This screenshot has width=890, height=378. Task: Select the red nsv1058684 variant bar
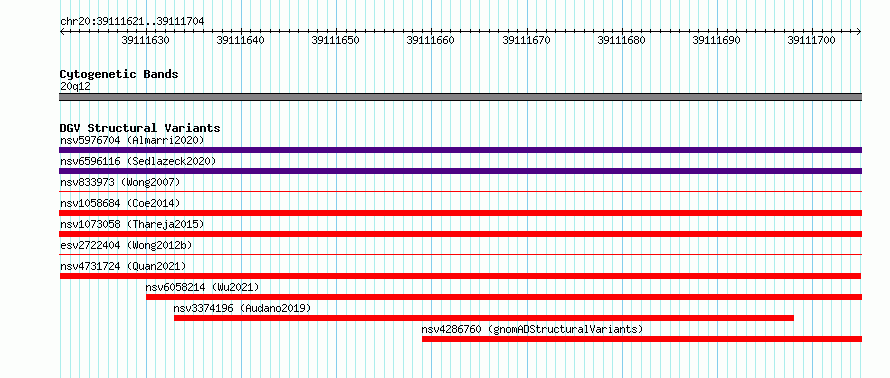(x=460, y=213)
